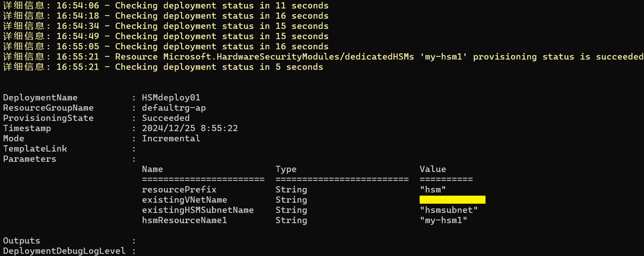Click the Mode value Incremental

pos(171,138)
